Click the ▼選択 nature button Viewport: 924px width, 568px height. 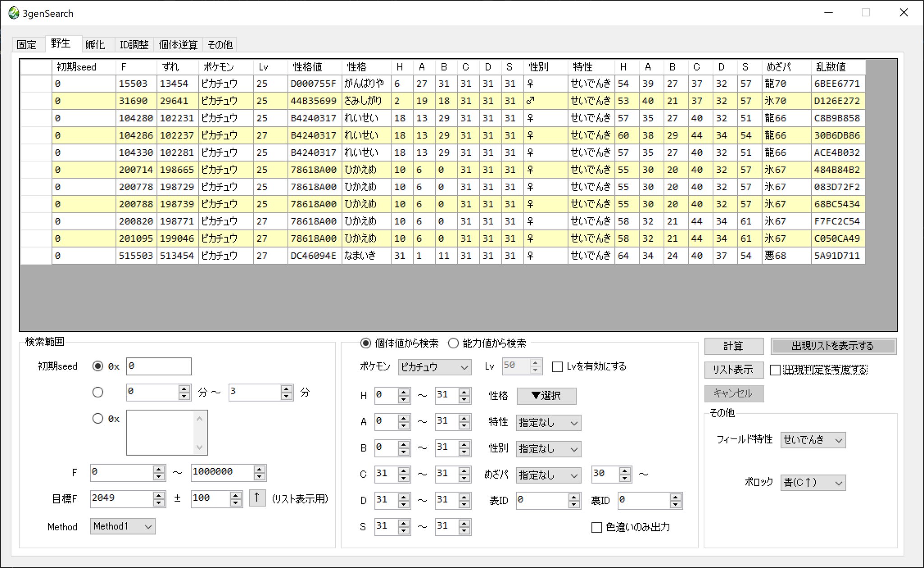click(546, 396)
